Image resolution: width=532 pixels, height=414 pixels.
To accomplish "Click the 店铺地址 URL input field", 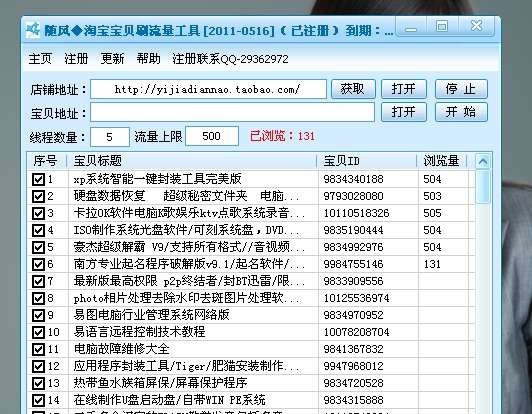I will click(x=208, y=89).
